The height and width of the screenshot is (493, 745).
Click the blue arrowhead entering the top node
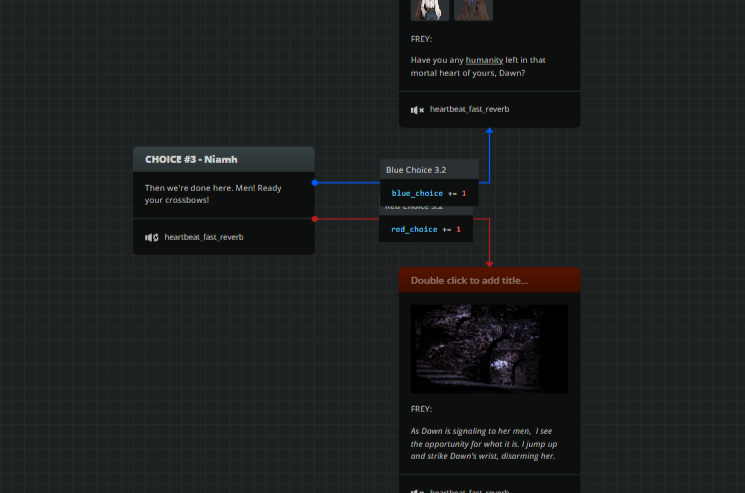[x=489, y=131]
